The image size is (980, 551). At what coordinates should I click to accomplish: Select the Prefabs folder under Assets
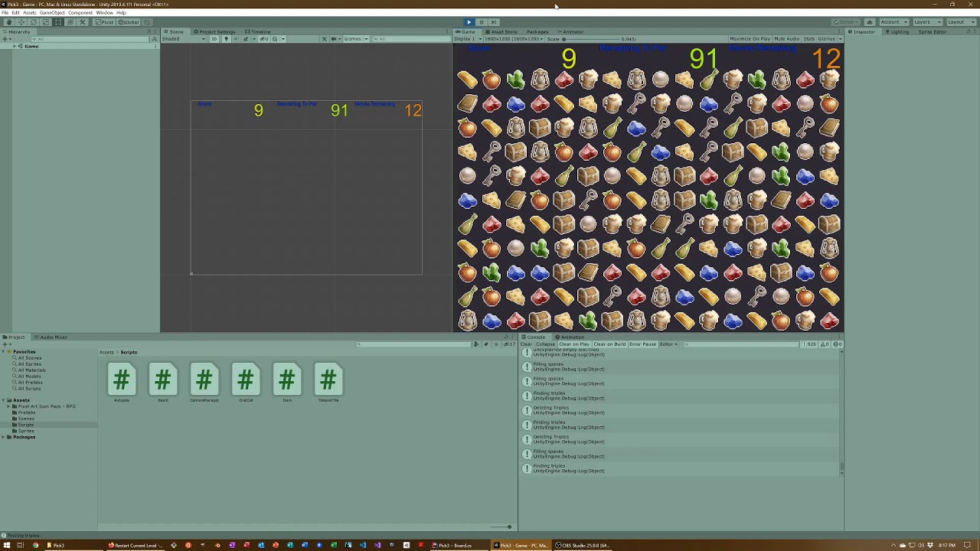[27, 412]
